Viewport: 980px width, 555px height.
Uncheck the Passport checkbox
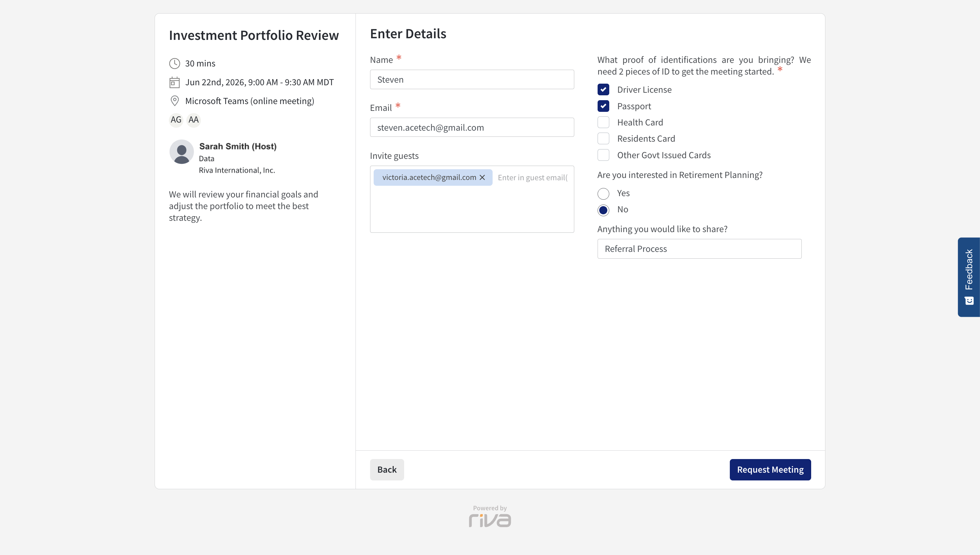(603, 106)
